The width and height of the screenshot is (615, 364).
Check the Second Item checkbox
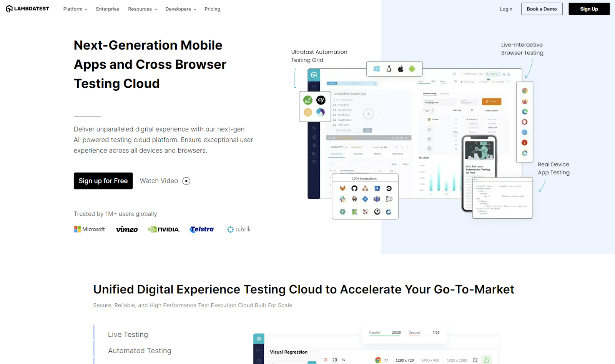[334, 110]
